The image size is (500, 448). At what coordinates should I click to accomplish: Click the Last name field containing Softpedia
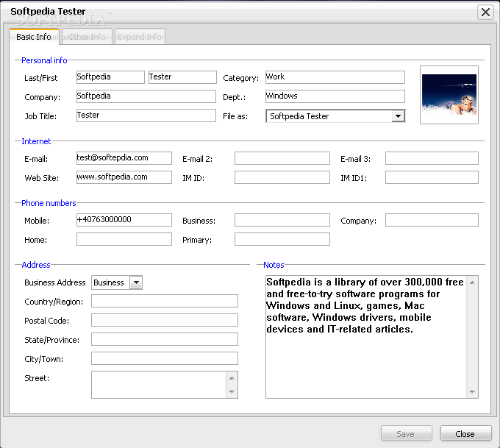(110, 77)
